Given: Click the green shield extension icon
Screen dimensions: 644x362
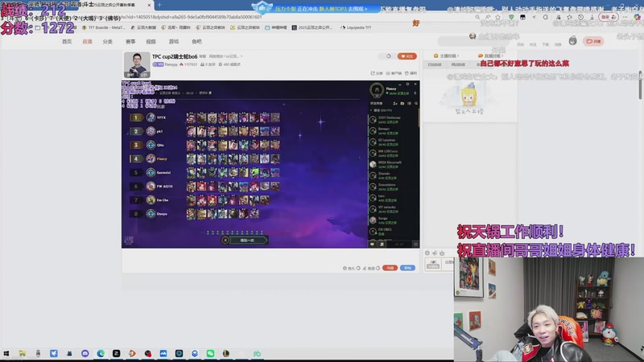Looking at the screenshot, I should [x=511, y=17].
